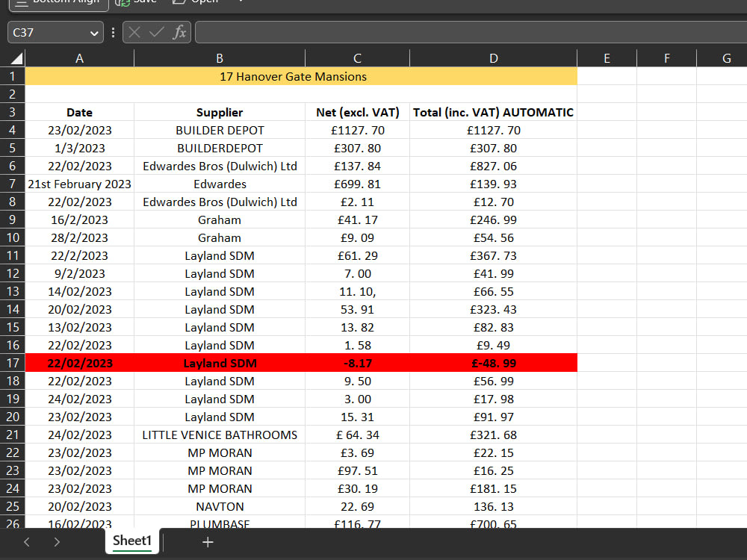Click the next sheet navigation arrow
747x560 pixels.
(x=57, y=542)
